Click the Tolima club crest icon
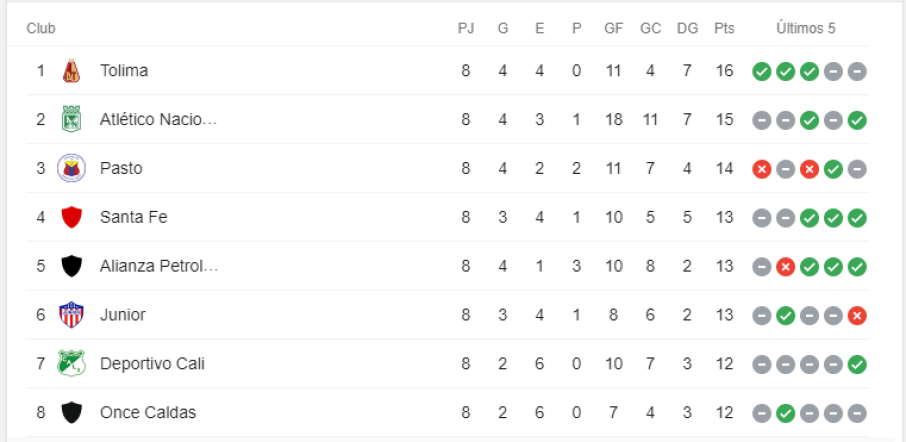 point(71,71)
